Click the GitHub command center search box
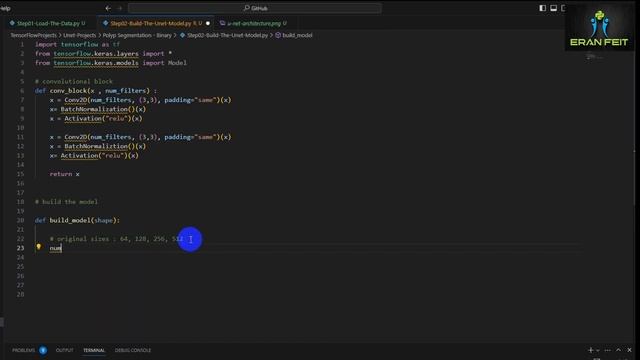Image resolution: width=640 pixels, height=360 pixels. 255,8
